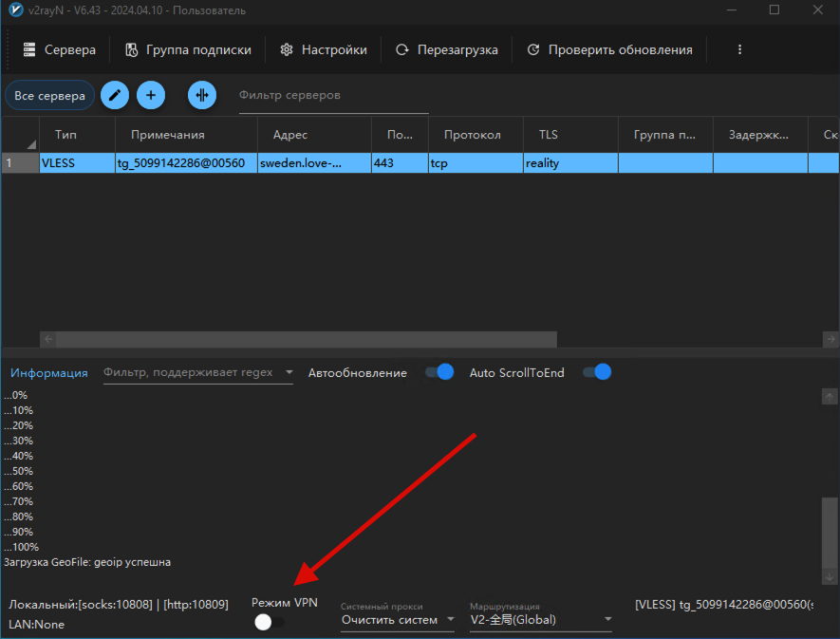The width and height of the screenshot is (840, 639).
Task: Switch to the Информация tab
Action: click(49, 373)
